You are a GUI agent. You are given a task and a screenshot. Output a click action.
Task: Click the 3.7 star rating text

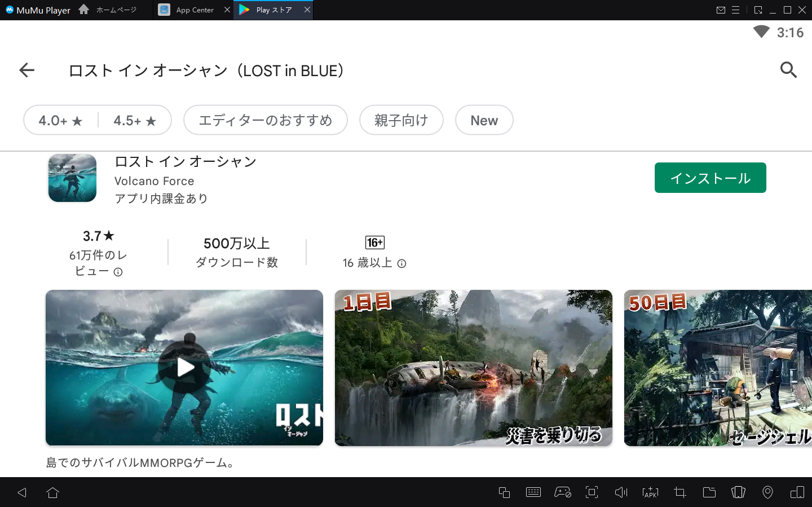(x=99, y=236)
